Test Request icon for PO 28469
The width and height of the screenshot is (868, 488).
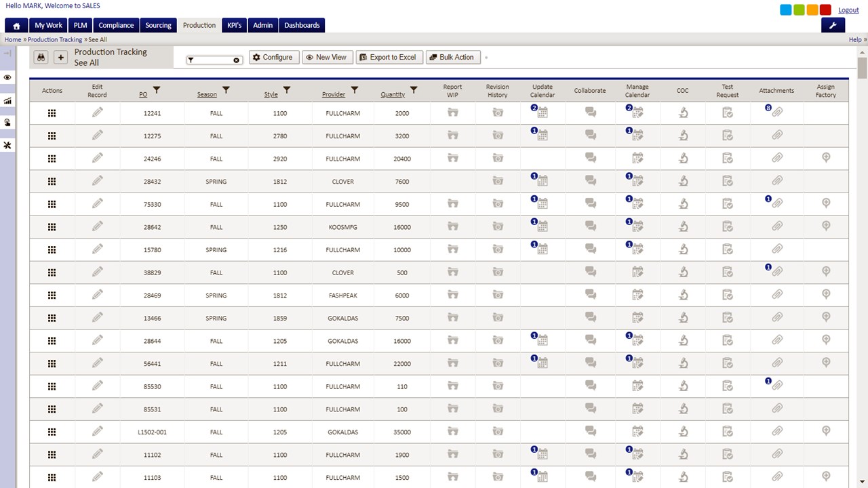(x=728, y=295)
